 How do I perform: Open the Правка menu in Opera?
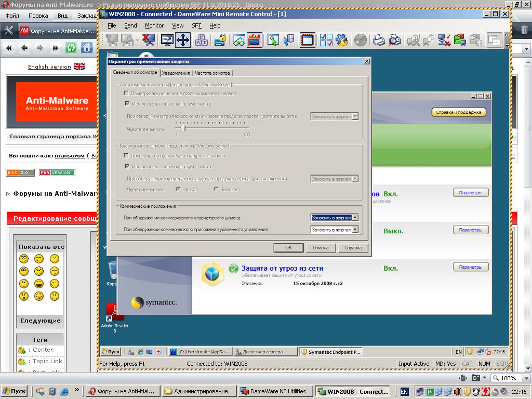pos(38,16)
